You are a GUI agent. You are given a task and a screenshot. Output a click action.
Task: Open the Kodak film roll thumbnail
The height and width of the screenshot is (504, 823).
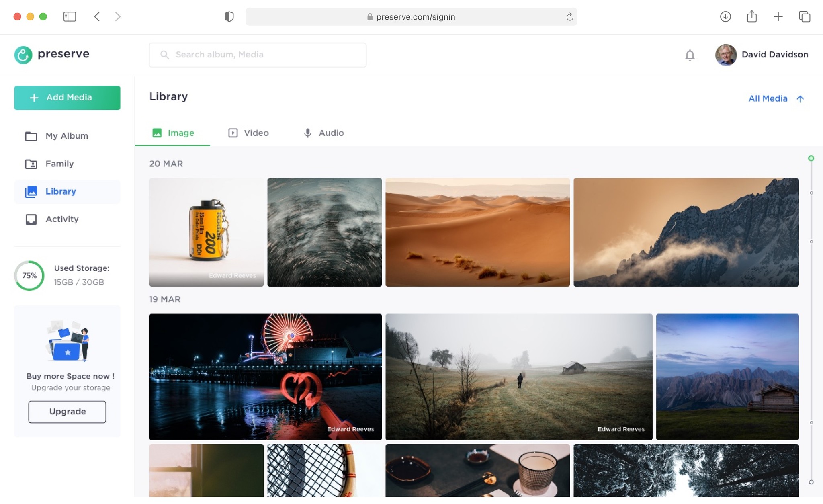[x=206, y=232]
